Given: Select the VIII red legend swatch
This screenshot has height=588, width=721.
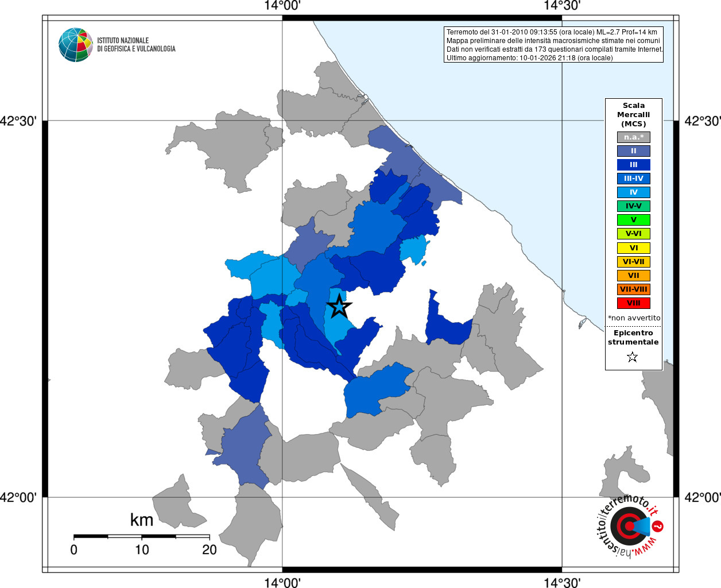Looking at the screenshot, I should [x=634, y=303].
